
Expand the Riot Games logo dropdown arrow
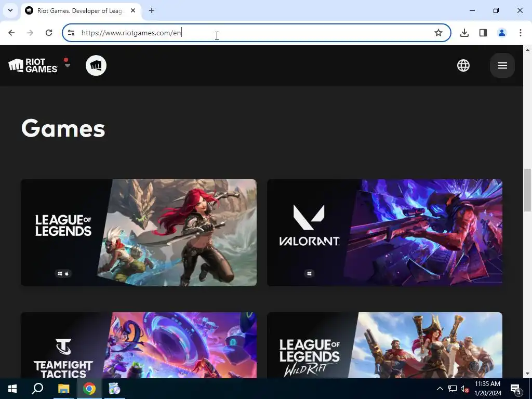click(x=67, y=65)
